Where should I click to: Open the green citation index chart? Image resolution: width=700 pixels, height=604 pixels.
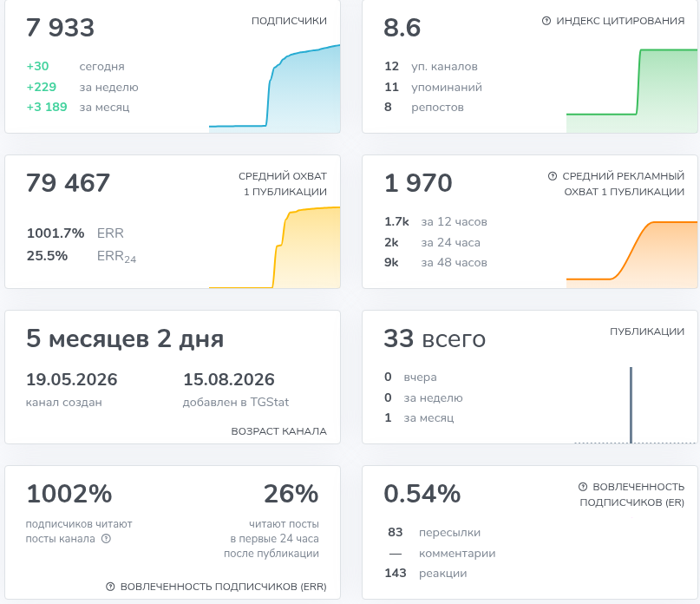point(631,91)
